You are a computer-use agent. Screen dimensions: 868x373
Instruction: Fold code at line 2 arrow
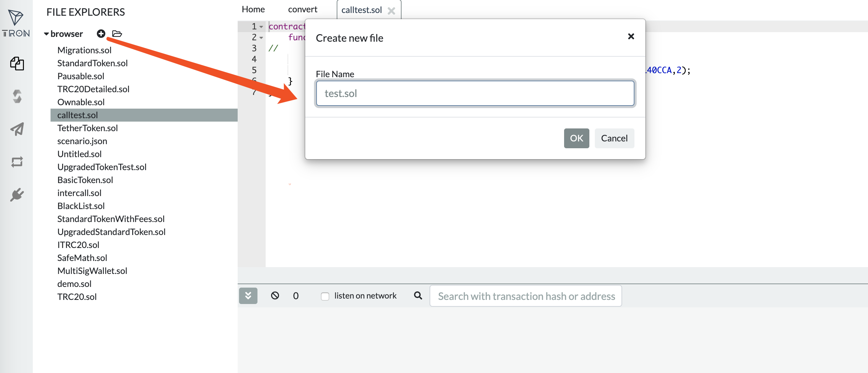point(261,38)
